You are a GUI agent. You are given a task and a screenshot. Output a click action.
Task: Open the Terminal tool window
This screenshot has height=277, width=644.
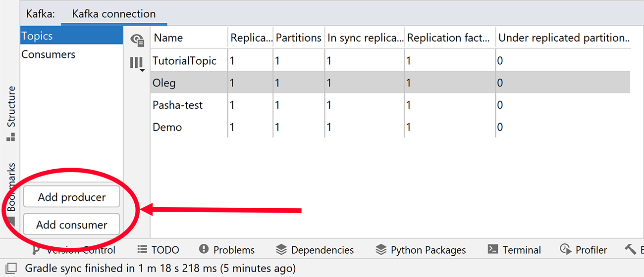click(514, 250)
